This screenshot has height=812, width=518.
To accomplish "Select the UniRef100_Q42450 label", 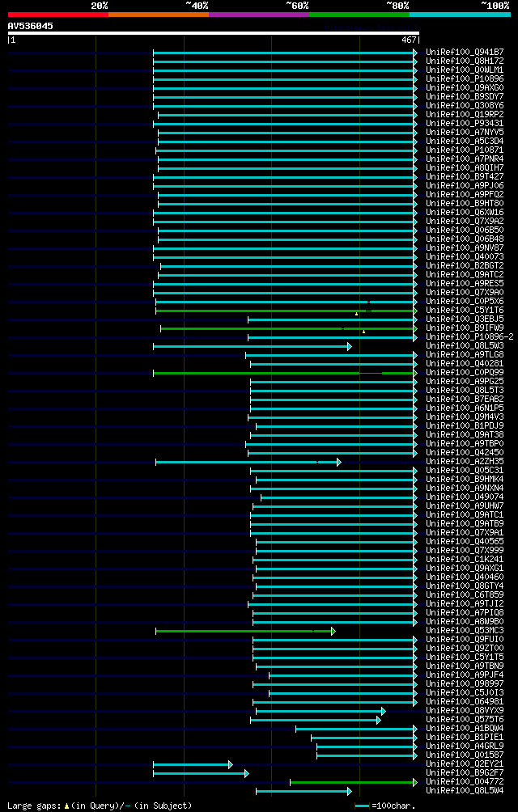I will 465,453.
